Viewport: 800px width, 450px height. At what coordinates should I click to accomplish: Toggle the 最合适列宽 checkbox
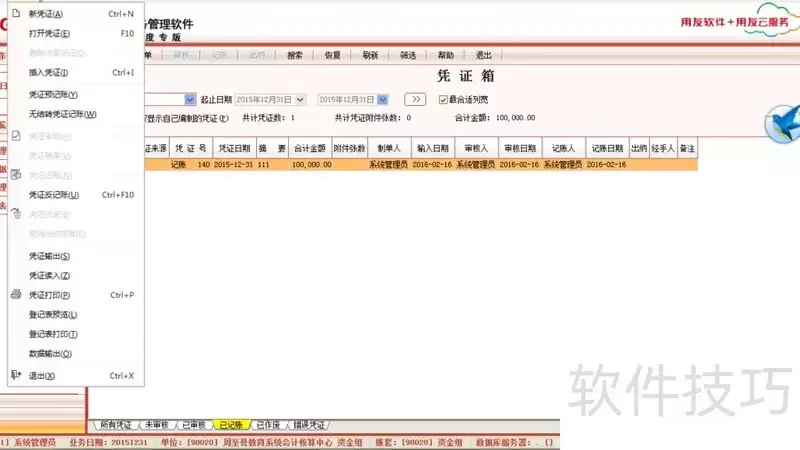pyautogui.click(x=443, y=99)
